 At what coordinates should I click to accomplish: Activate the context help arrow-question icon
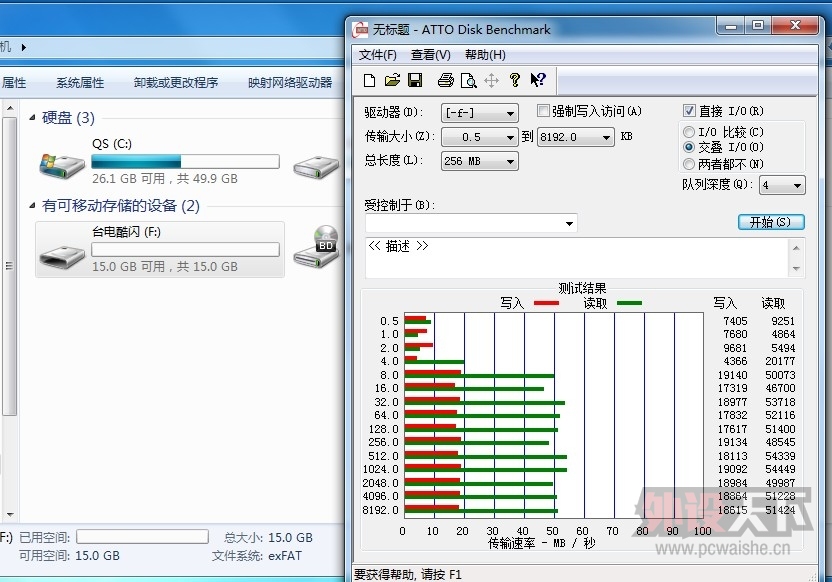[x=538, y=80]
